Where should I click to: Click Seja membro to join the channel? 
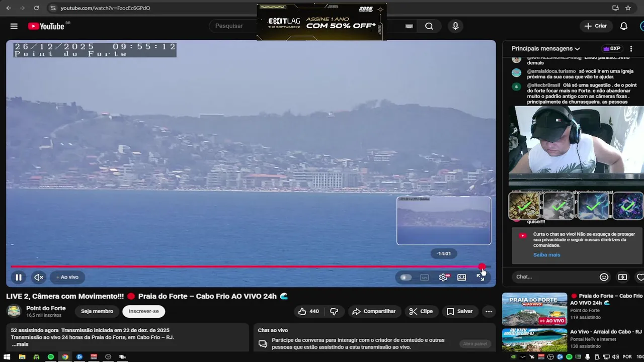coord(97,311)
